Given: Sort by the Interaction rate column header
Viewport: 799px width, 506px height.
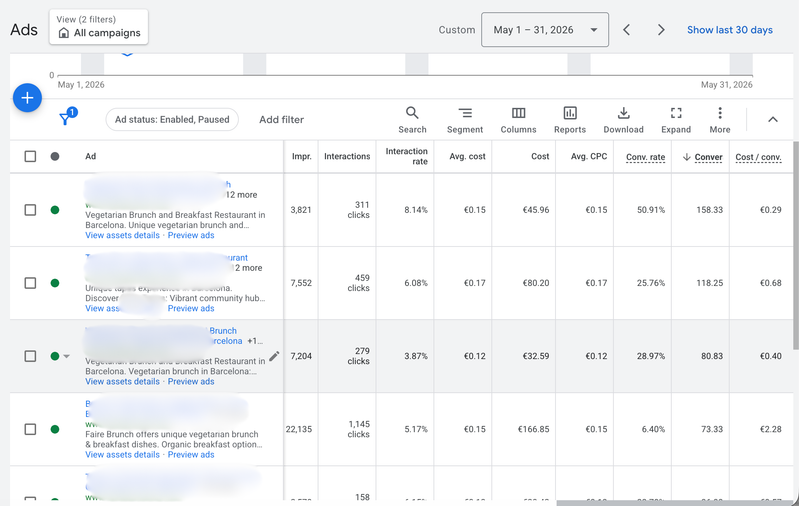Looking at the screenshot, I should tap(407, 156).
